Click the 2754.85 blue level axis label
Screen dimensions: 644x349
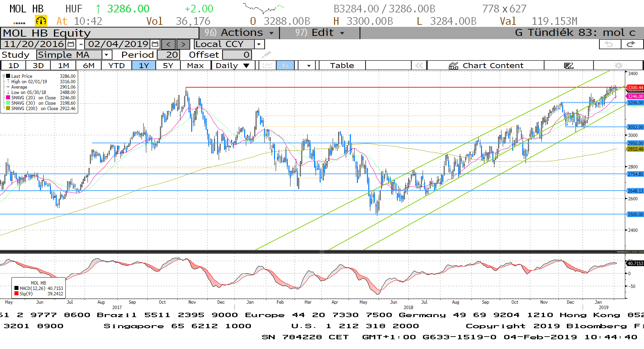click(635, 174)
